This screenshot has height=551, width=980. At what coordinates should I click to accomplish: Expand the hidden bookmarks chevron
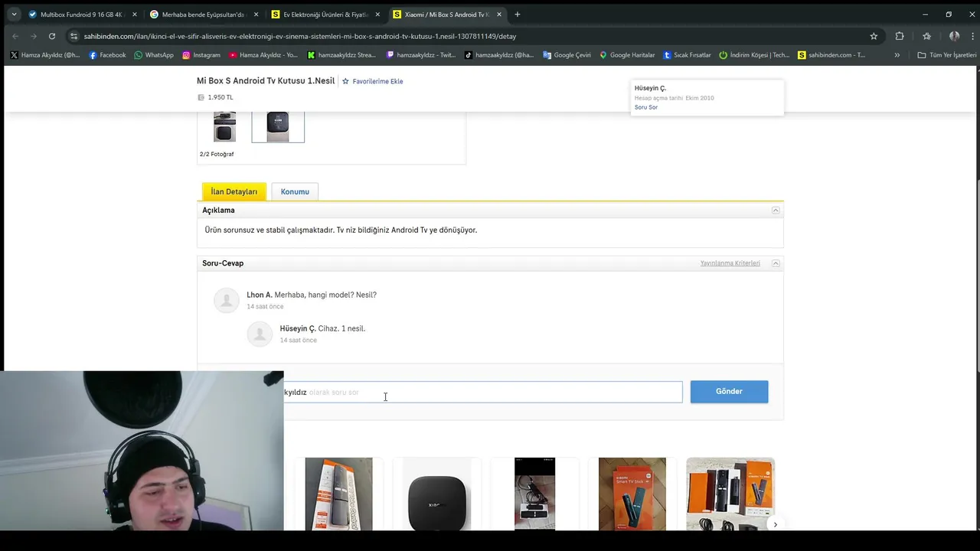tap(897, 55)
